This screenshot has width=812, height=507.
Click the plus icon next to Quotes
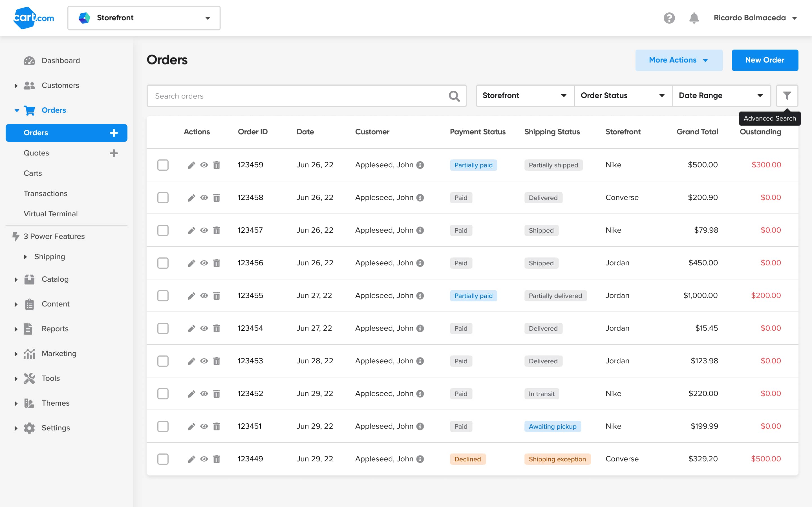point(114,153)
